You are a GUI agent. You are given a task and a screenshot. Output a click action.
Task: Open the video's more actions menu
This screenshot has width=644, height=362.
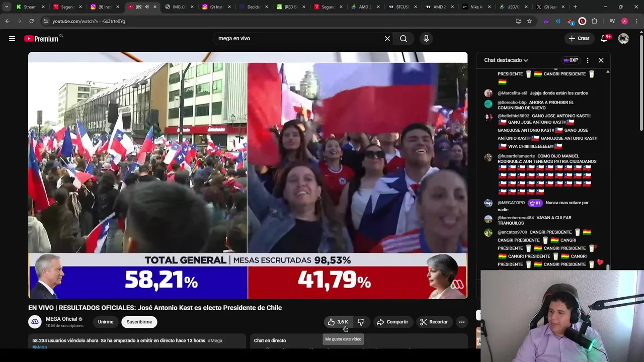[461, 322]
